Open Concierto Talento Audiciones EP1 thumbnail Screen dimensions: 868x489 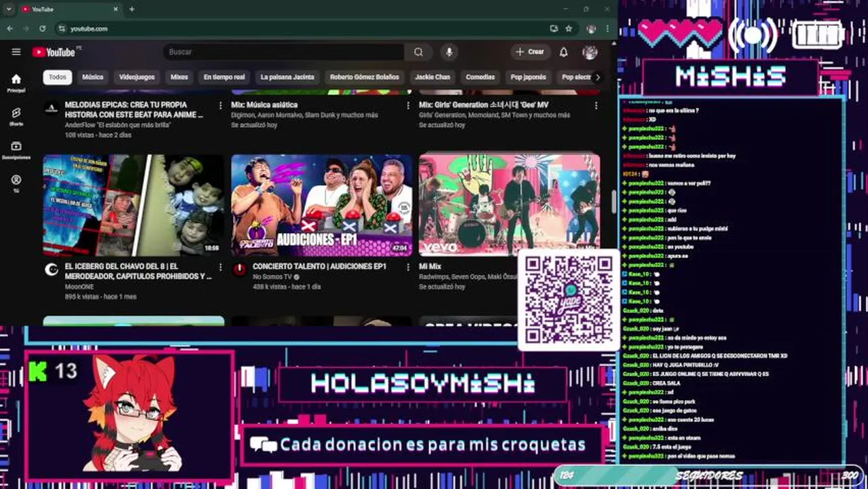coord(321,205)
